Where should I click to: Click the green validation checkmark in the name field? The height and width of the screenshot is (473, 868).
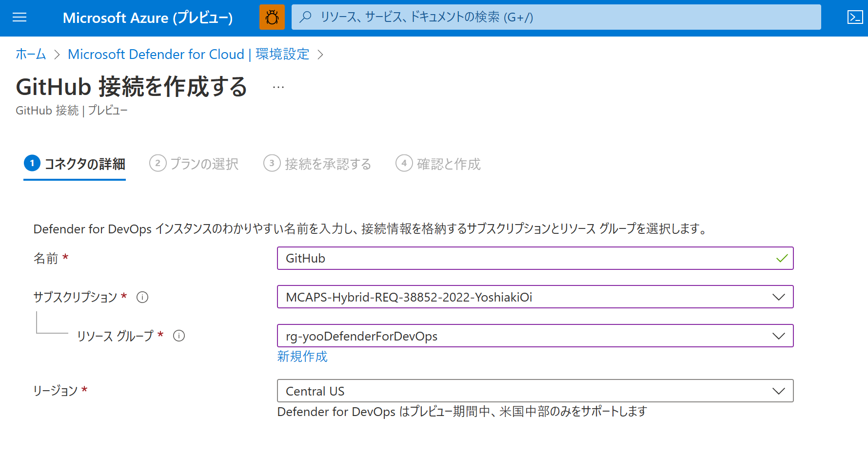coord(782,258)
